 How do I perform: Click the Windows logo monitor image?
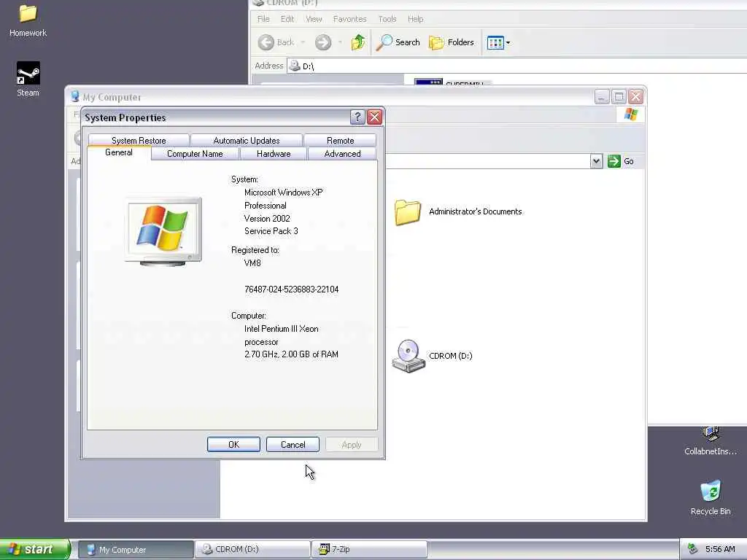click(163, 231)
